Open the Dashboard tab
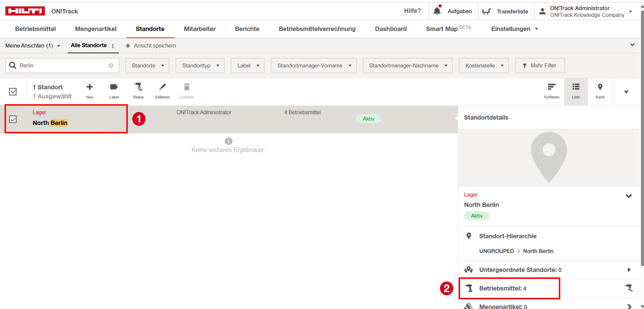The image size is (644, 309). [x=391, y=29]
